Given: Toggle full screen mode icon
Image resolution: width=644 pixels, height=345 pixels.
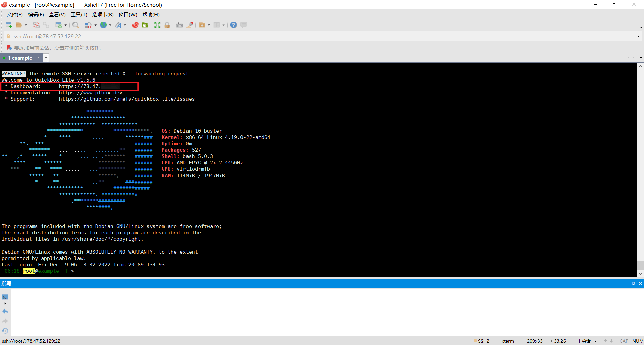Looking at the screenshot, I should 157,25.
